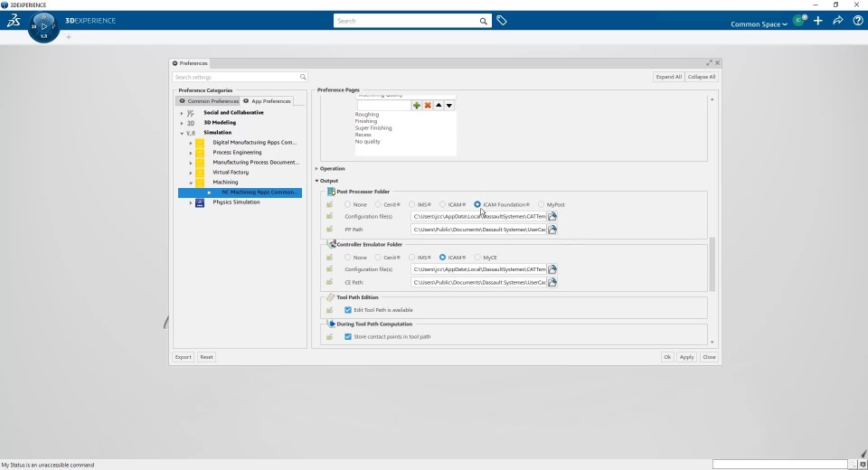The image size is (868, 470).
Task: Maximize the Preferences dialog with expand icon
Action: pyautogui.click(x=709, y=63)
